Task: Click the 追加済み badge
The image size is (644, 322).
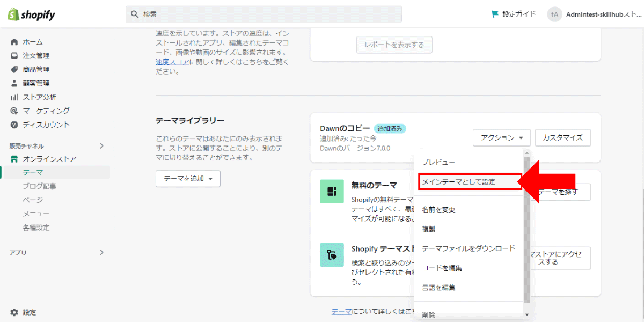Action: [390, 129]
